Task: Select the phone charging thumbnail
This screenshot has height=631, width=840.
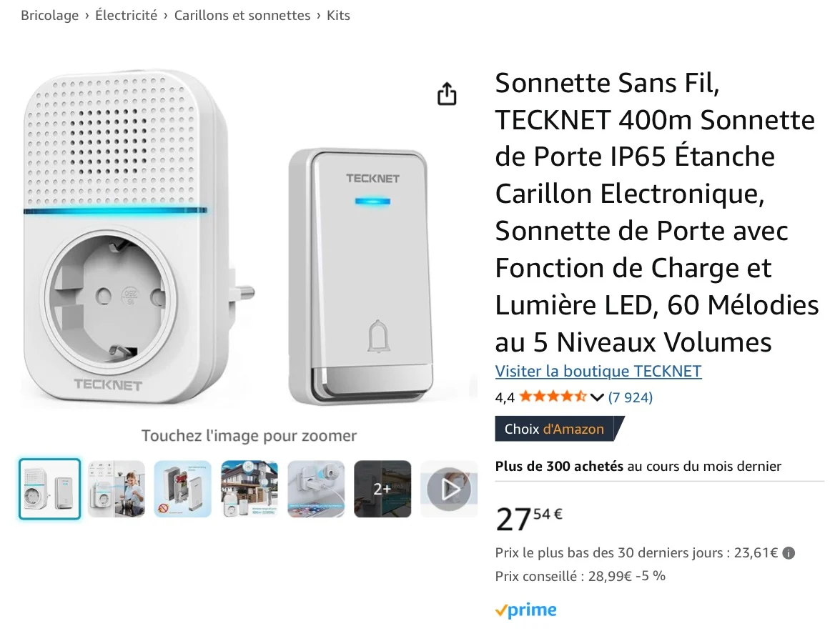Action: point(316,489)
